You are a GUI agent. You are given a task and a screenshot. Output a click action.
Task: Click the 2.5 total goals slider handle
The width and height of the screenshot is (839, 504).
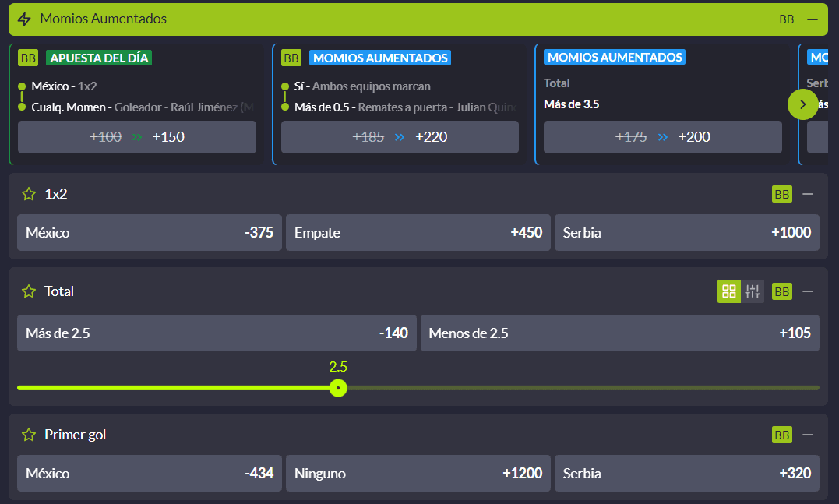tap(338, 388)
